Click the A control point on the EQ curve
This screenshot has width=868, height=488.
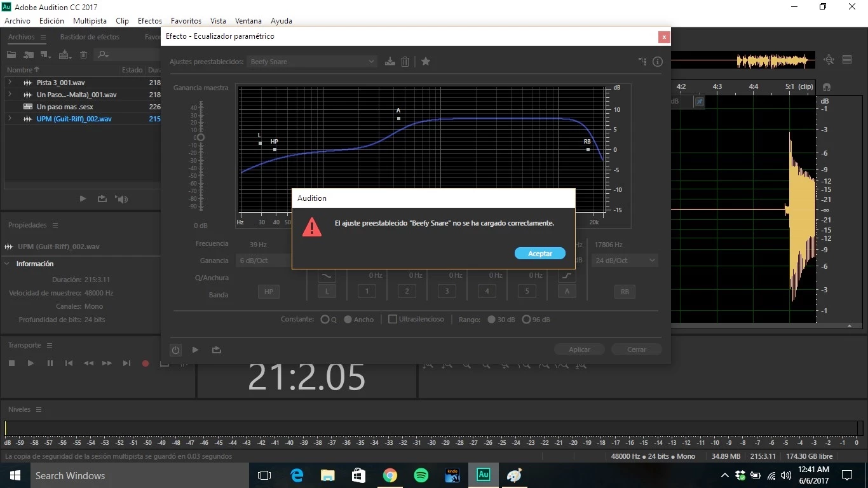click(398, 119)
